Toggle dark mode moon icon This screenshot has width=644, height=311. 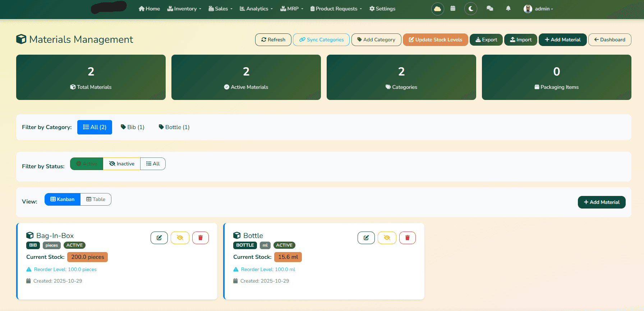(471, 9)
